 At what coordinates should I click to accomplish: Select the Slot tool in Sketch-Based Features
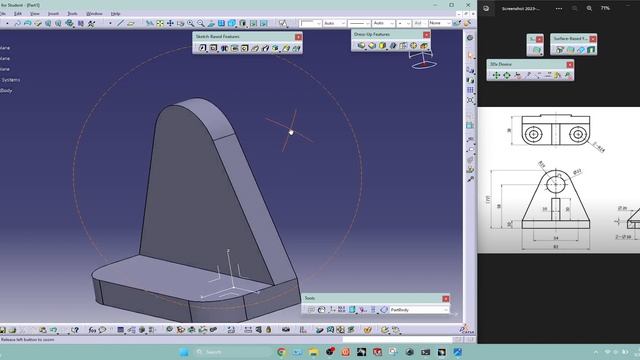[265, 48]
